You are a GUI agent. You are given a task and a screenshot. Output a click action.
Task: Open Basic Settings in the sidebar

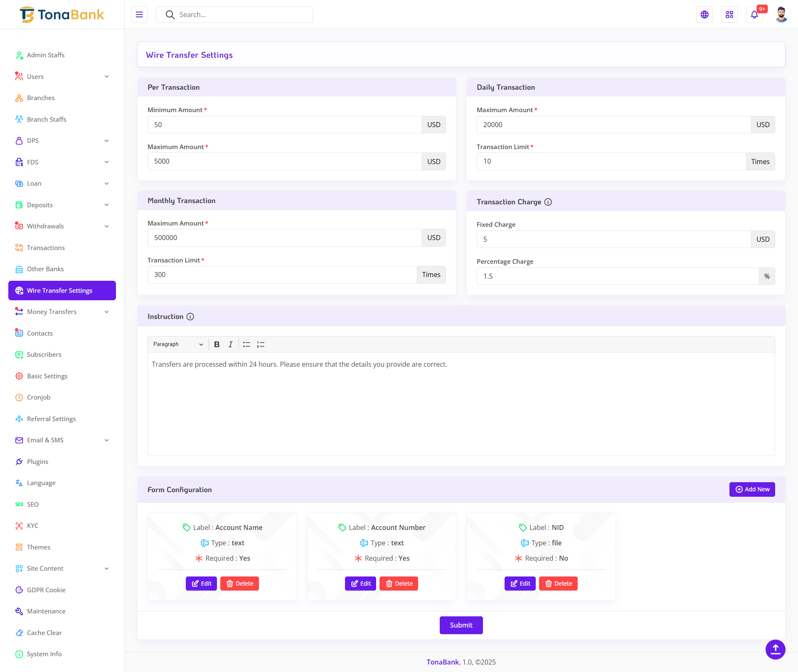47,376
